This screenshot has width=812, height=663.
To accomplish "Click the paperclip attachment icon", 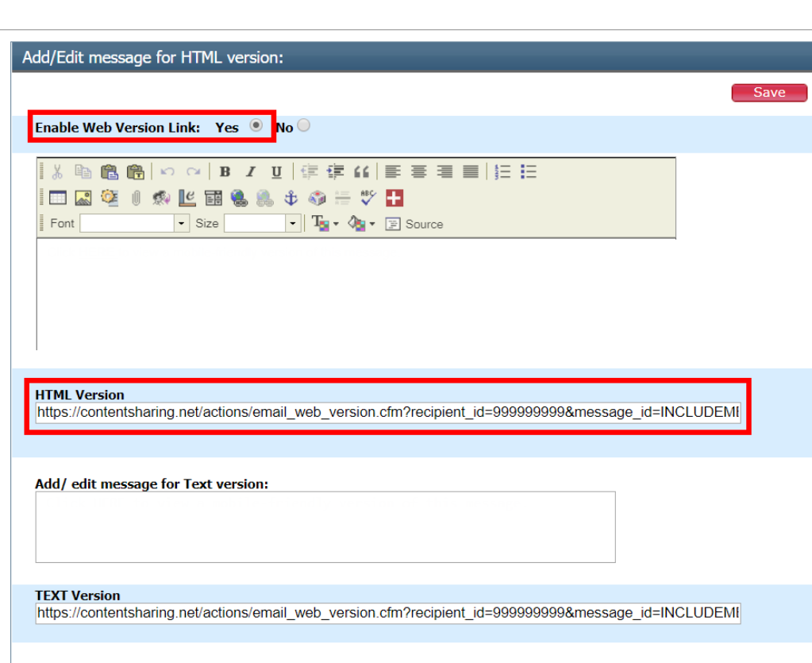I will (136, 198).
